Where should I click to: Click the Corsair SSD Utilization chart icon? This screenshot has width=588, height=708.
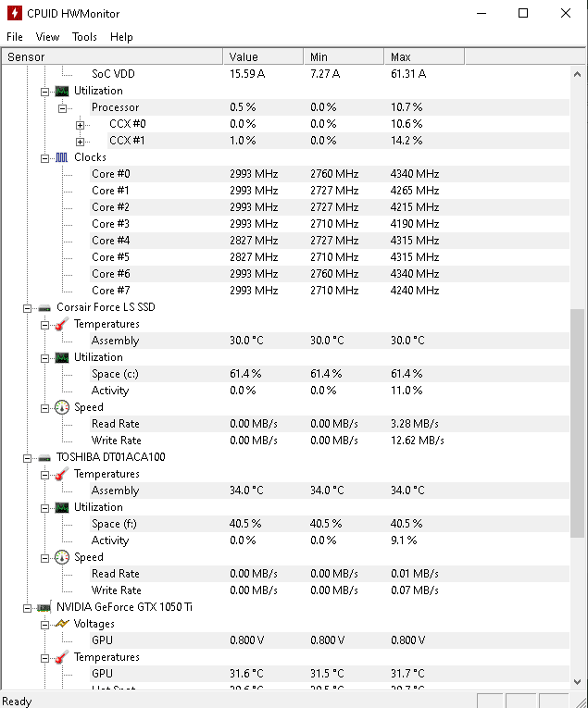(62, 357)
